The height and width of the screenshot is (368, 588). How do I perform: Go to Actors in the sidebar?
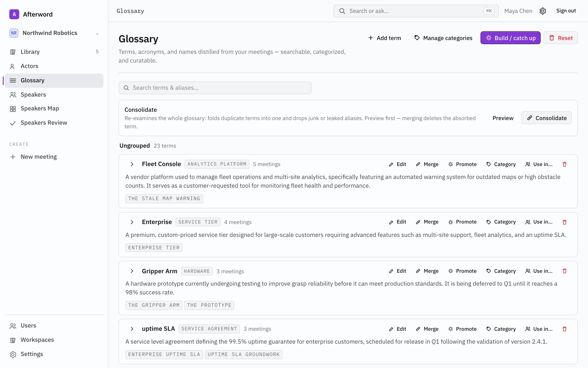click(54, 66)
